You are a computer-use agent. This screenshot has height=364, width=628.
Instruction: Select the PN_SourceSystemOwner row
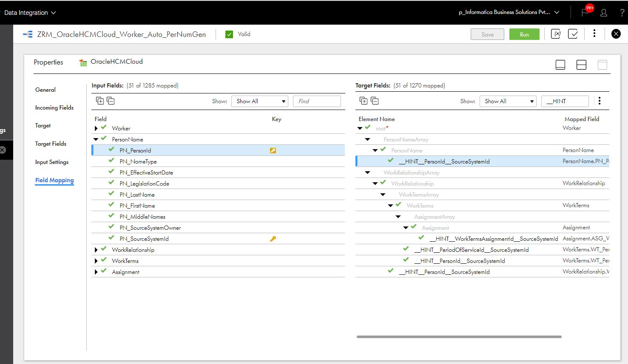coord(218,228)
